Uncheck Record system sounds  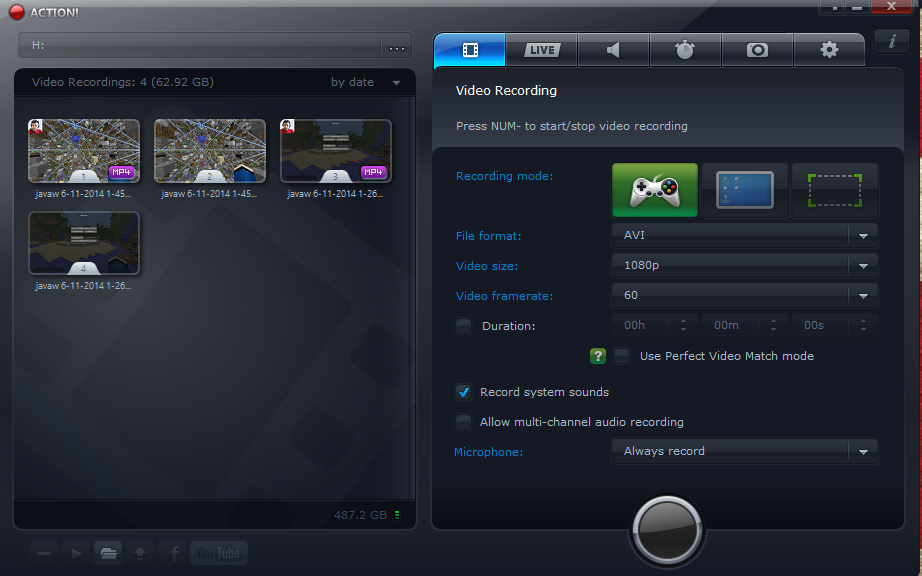463,392
